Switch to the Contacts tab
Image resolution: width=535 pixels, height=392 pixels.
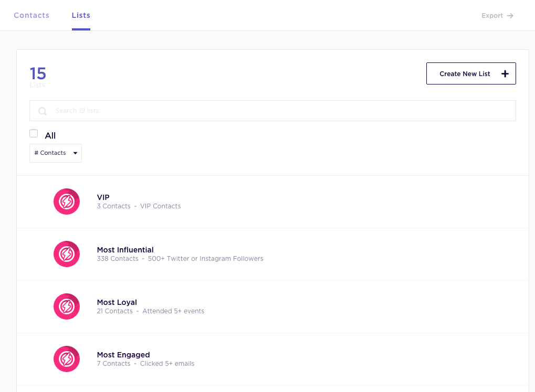click(x=32, y=15)
